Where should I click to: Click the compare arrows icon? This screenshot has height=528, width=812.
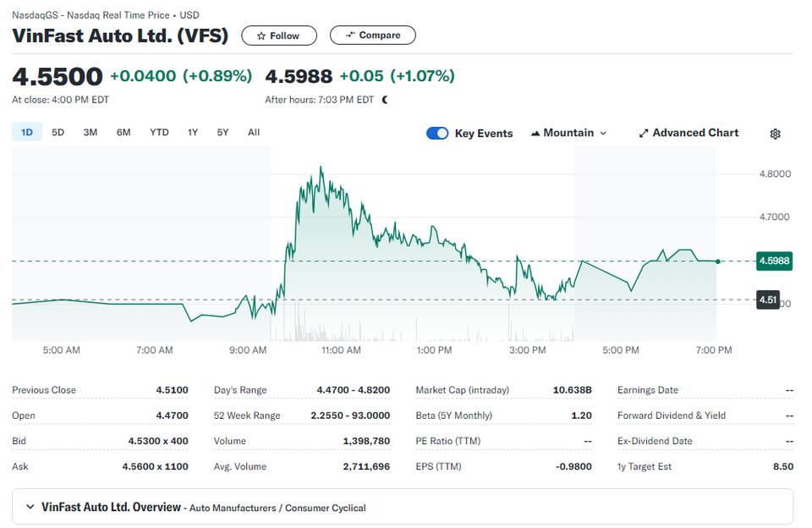[x=350, y=35]
